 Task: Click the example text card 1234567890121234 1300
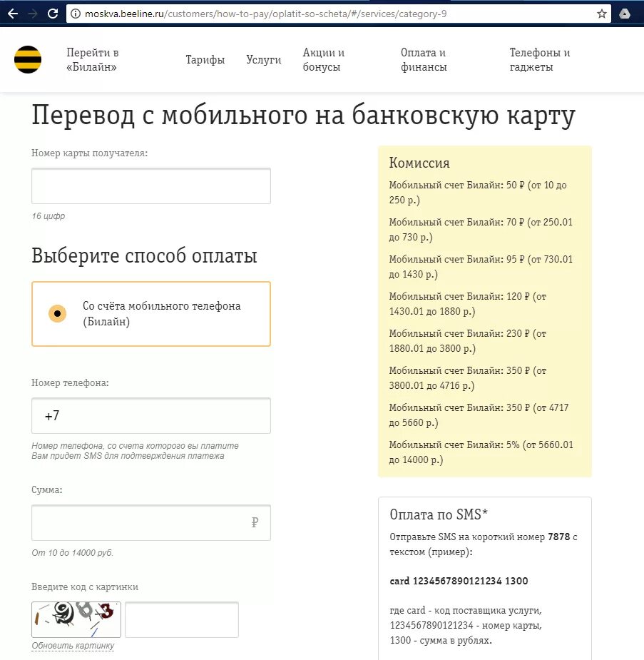459,581
